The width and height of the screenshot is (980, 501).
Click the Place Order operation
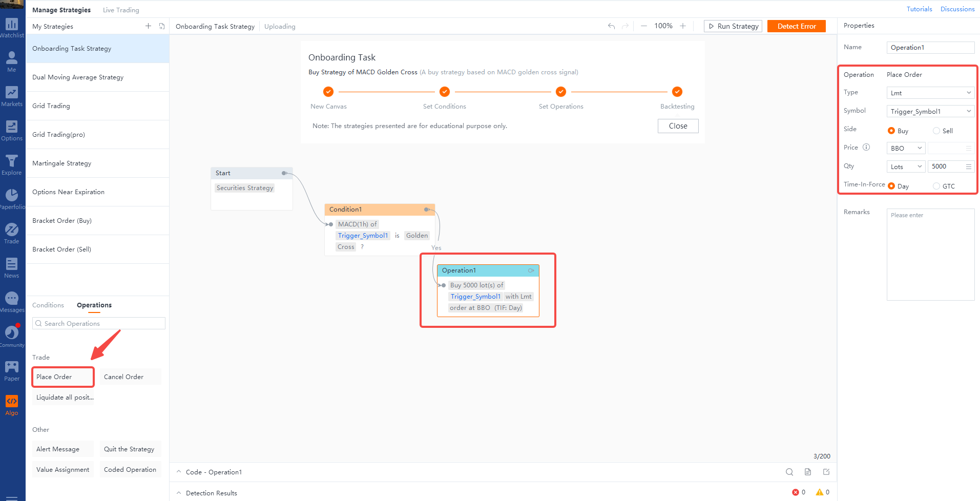tap(63, 377)
